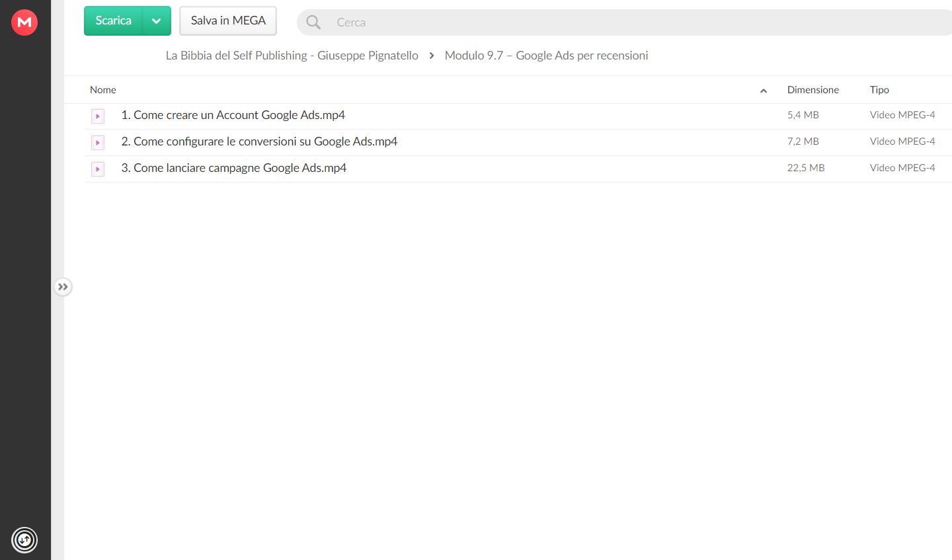Image resolution: width=952 pixels, height=560 pixels.
Task: Expand the left panel with double-arrow handle
Action: [x=63, y=287]
